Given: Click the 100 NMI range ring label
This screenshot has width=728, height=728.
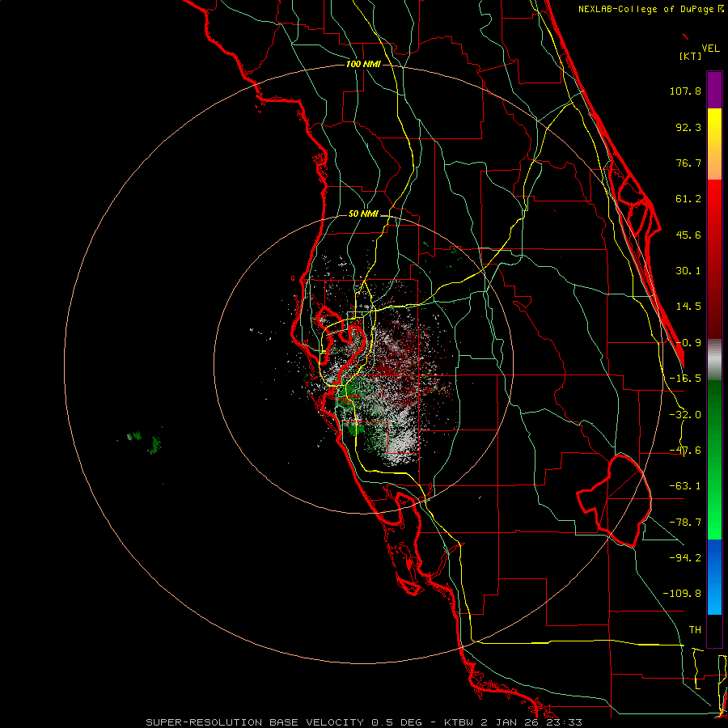Looking at the screenshot, I should pyautogui.click(x=363, y=64).
